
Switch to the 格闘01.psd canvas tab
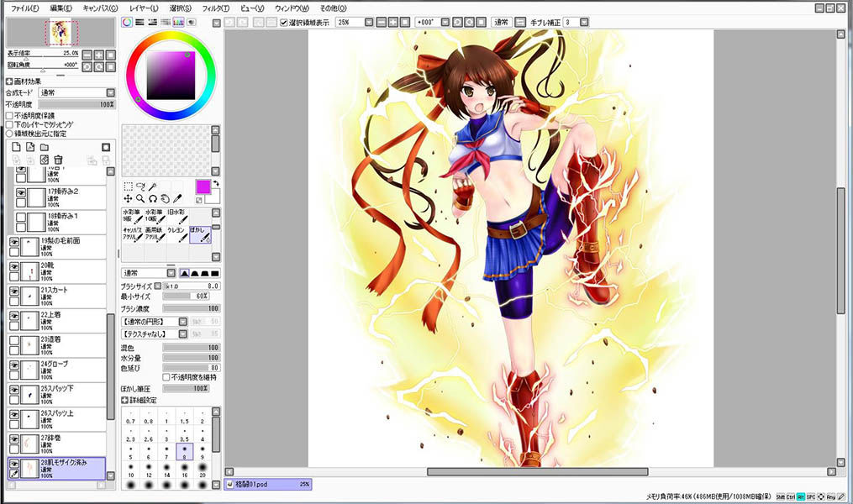point(267,484)
